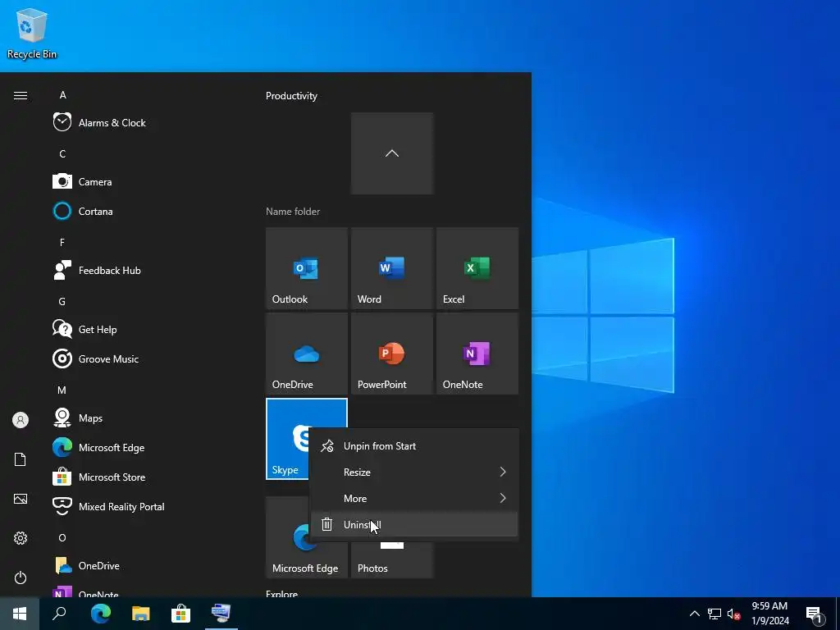This screenshot has width=840, height=630.
Task: Open Edge from the taskbar
Action: click(101, 614)
